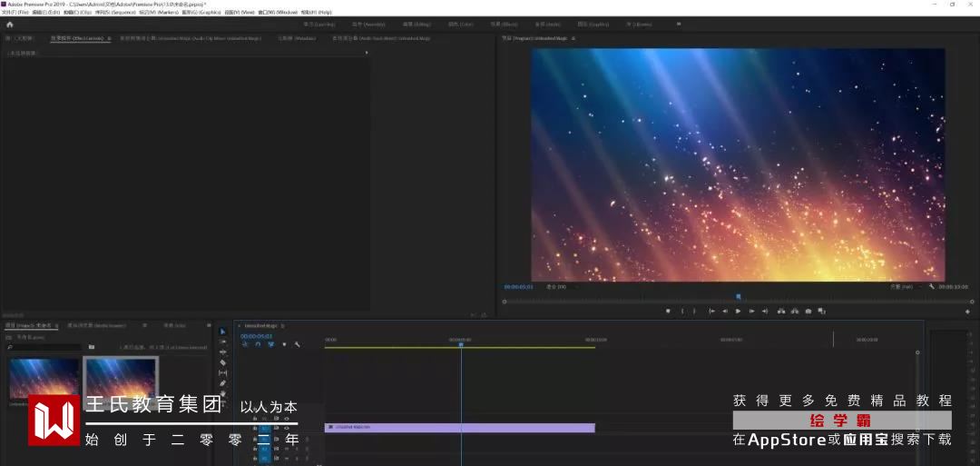Toggle Comparison View button
The image size is (980, 466).
822,311
